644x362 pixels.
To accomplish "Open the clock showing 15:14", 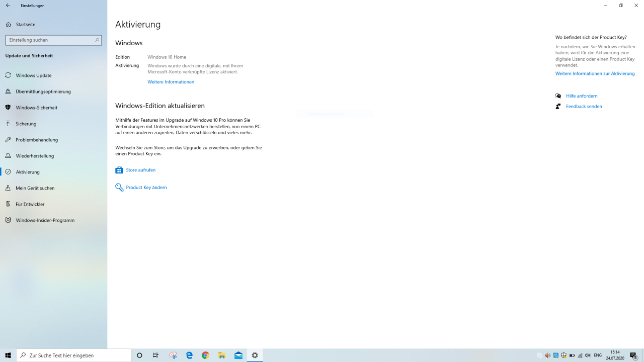I will (615, 355).
